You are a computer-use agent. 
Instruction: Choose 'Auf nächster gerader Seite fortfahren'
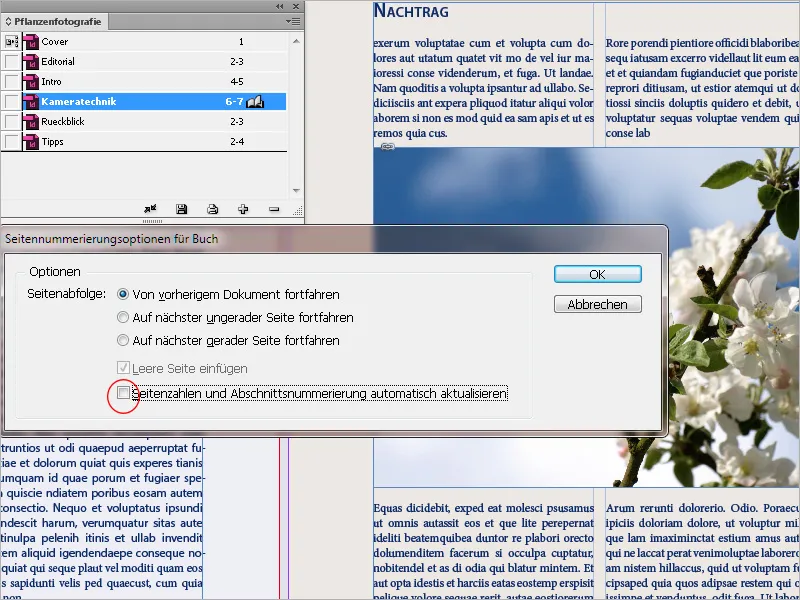coord(125,340)
